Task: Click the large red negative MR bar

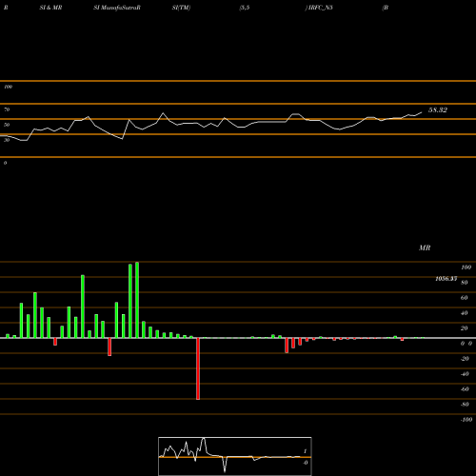Action: pos(198,368)
